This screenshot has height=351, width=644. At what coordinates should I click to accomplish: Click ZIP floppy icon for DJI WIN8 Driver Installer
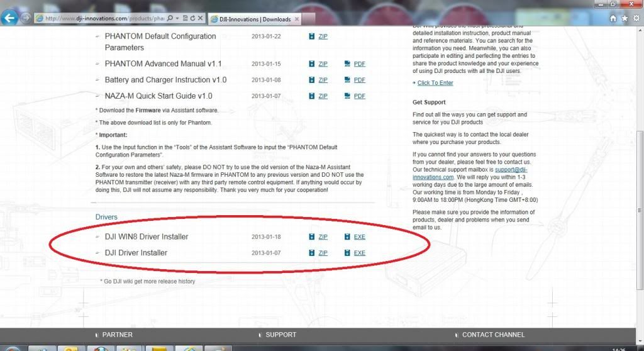coord(312,237)
